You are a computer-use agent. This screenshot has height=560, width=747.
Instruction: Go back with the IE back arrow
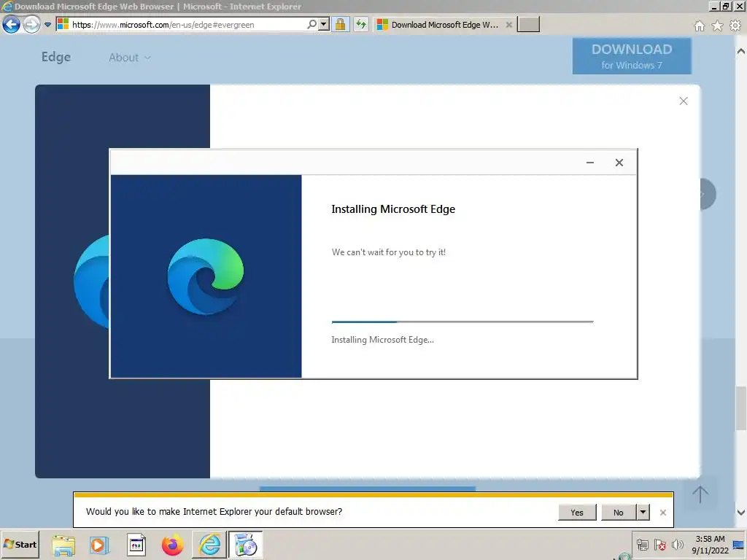(12, 24)
